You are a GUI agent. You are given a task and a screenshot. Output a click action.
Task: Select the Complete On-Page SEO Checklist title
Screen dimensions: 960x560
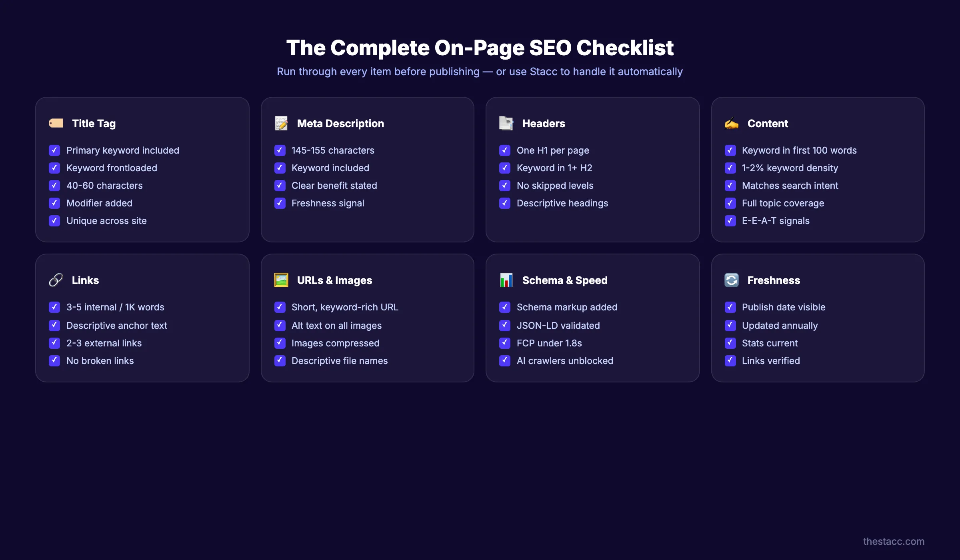480,47
